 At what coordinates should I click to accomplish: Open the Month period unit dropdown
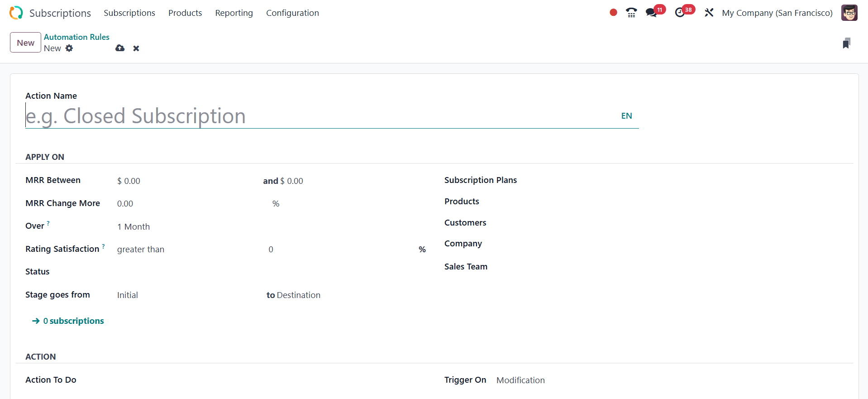point(275,226)
